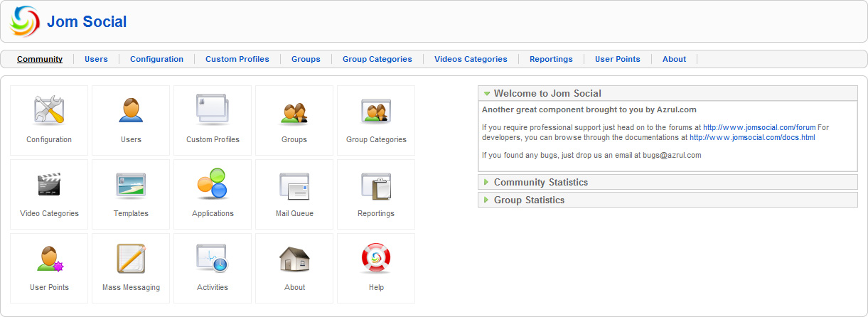Open the Configuration wrench icon
The width and height of the screenshot is (868, 317).
(49, 110)
